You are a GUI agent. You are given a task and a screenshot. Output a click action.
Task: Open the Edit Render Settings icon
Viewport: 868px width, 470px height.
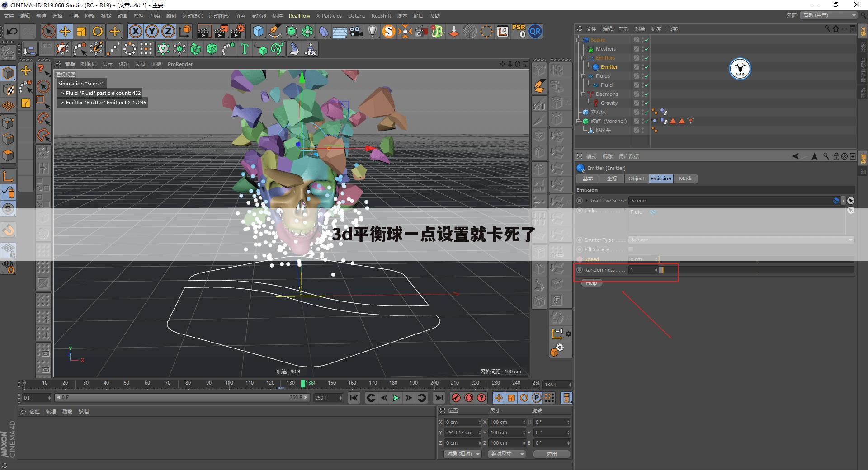coord(238,31)
